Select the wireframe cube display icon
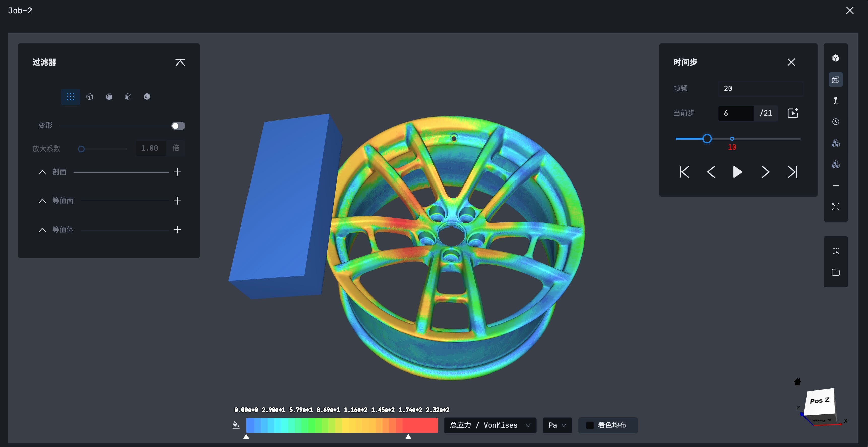 click(90, 97)
